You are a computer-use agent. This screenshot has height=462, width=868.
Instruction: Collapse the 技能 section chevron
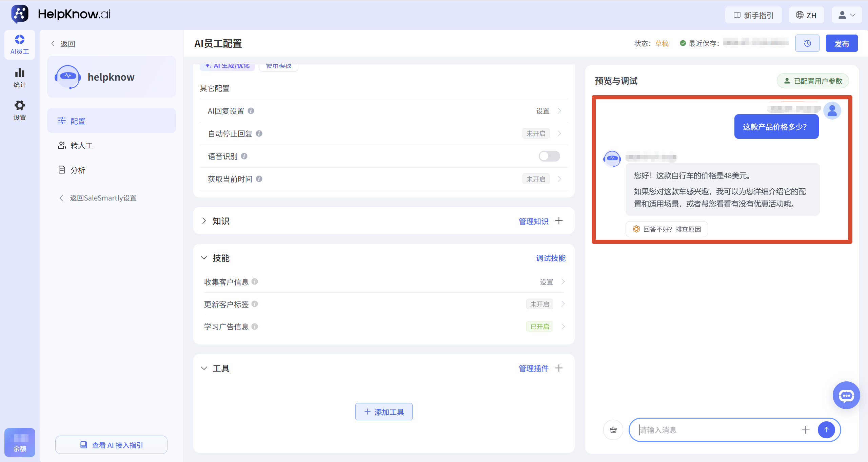204,258
